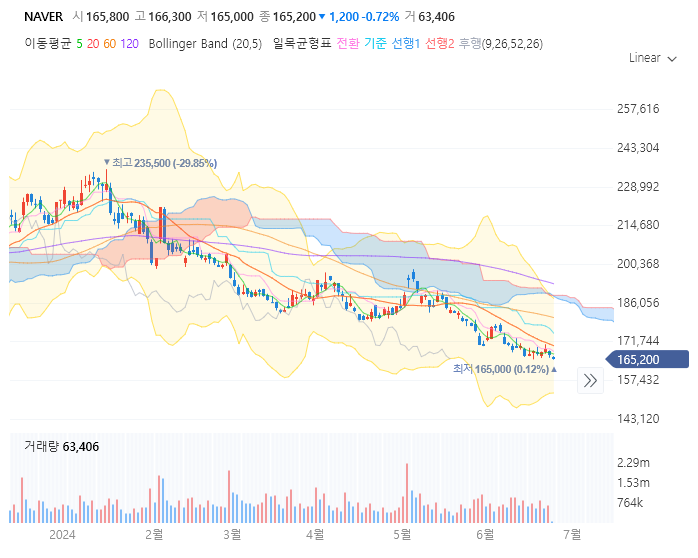The image size is (698, 558).
Task: Click the 200,368 price axis label
Action: coord(638,264)
